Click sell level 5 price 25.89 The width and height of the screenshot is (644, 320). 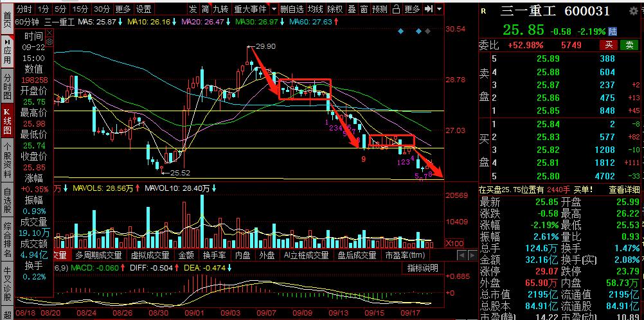(x=548, y=58)
